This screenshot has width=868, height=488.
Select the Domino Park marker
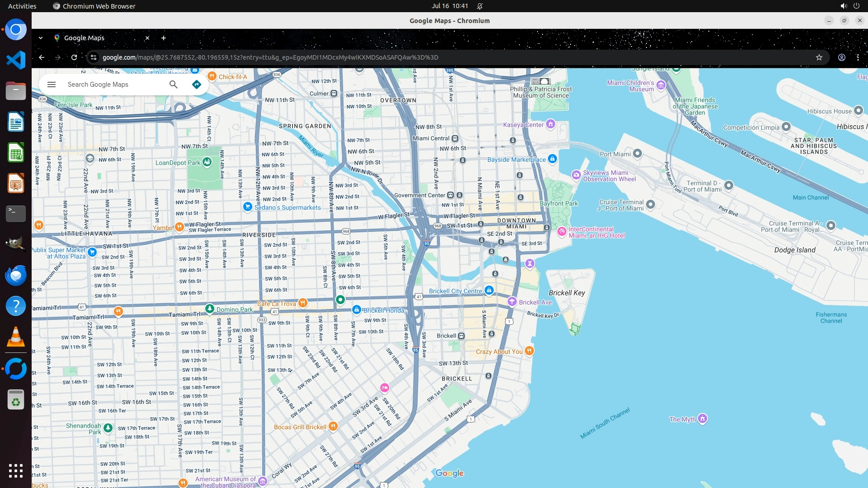[210, 309]
